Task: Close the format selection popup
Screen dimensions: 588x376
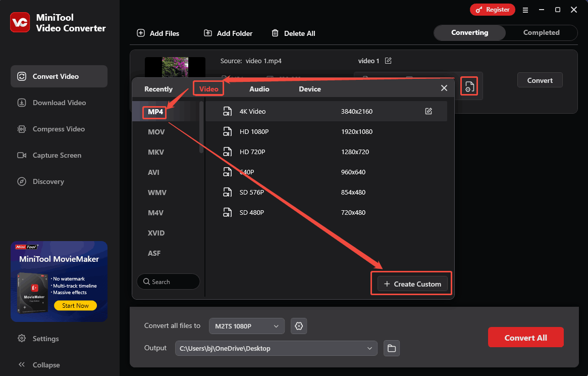Action: 444,88
